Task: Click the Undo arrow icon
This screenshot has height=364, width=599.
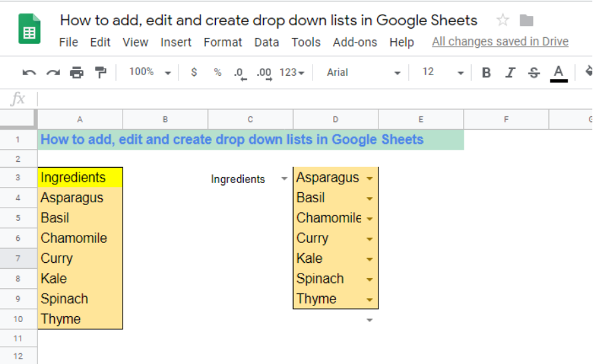Action: click(x=29, y=73)
